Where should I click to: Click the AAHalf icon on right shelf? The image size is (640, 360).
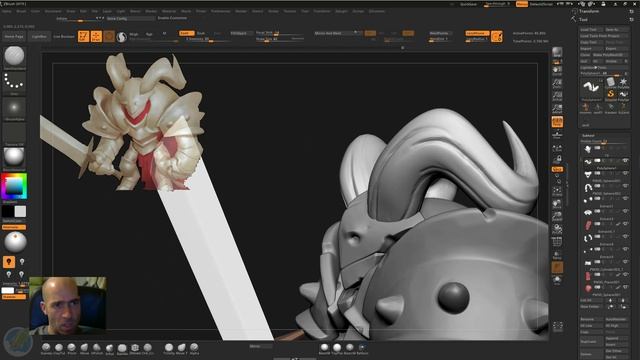pos(557,109)
